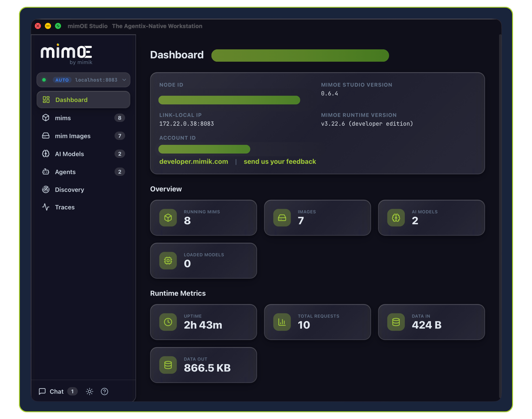Toggle the light/dark theme sun icon

click(x=90, y=392)
